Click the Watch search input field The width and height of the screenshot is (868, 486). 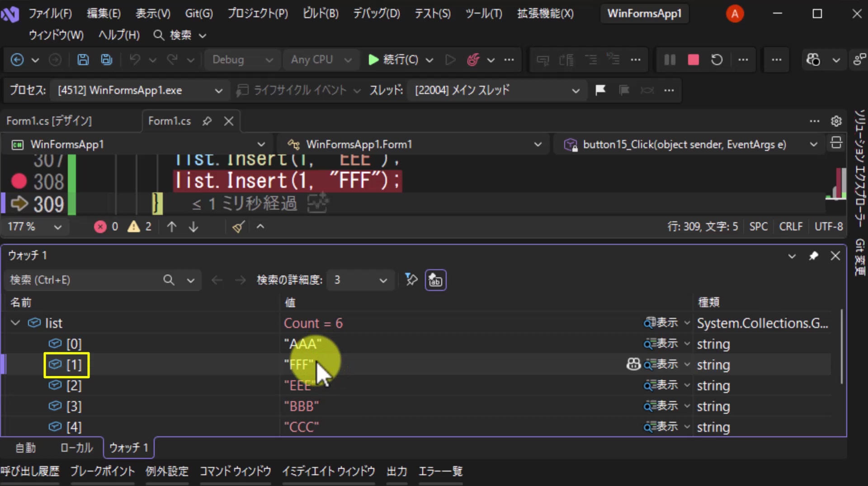click(x=86, y=280)
